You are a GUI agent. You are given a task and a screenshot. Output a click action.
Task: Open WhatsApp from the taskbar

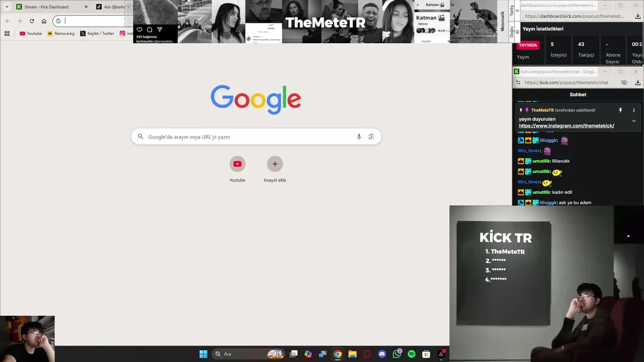(397, 354)
